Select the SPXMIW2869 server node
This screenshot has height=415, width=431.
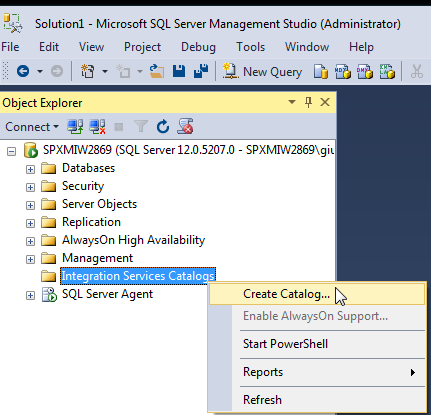[188, 150]
